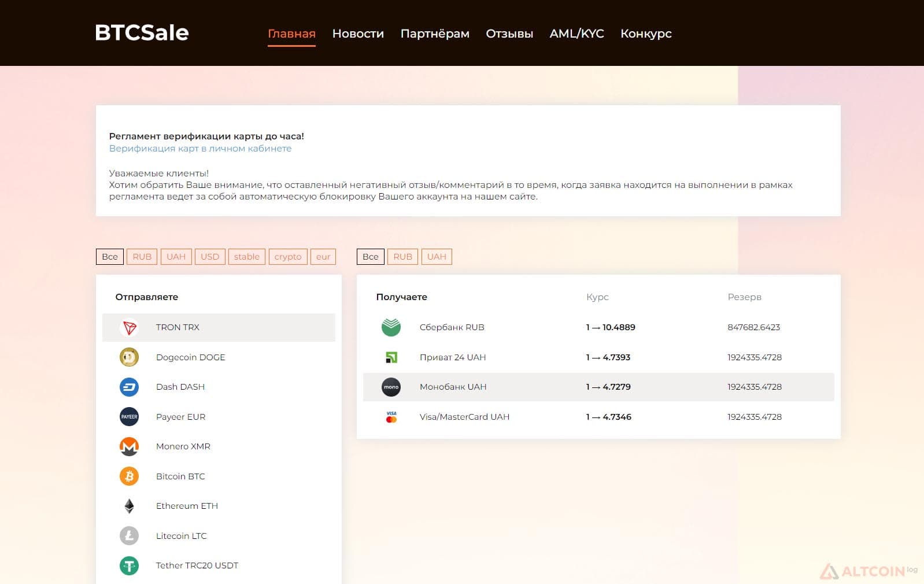Select the Ethereum ETH text label
The image size is (924, 584).
pos(187,506)
